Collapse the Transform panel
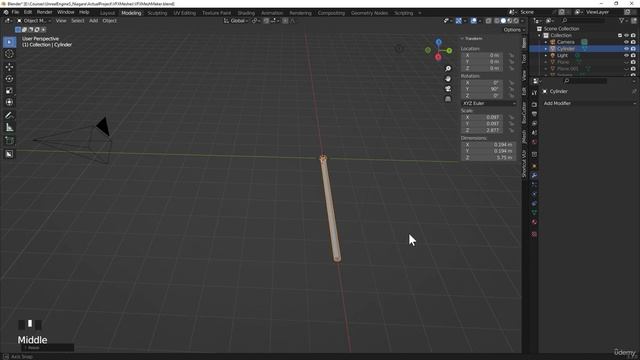The image size is (640, 360). coord(462,38)
